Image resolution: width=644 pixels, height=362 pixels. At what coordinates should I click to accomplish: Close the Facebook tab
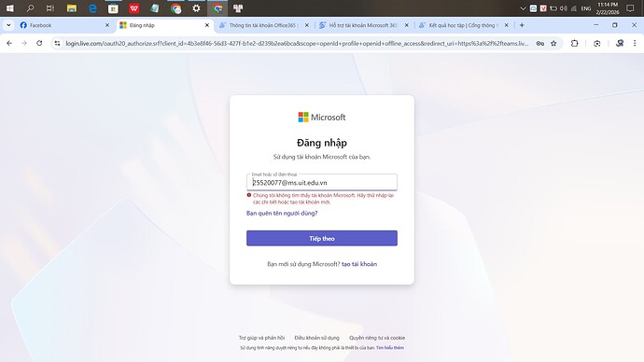[x=107, y=25]
